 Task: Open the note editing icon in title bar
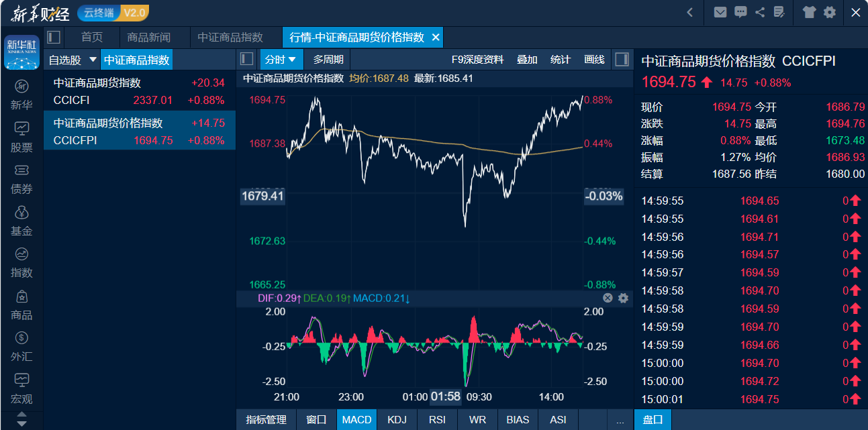tap(779, 12)
